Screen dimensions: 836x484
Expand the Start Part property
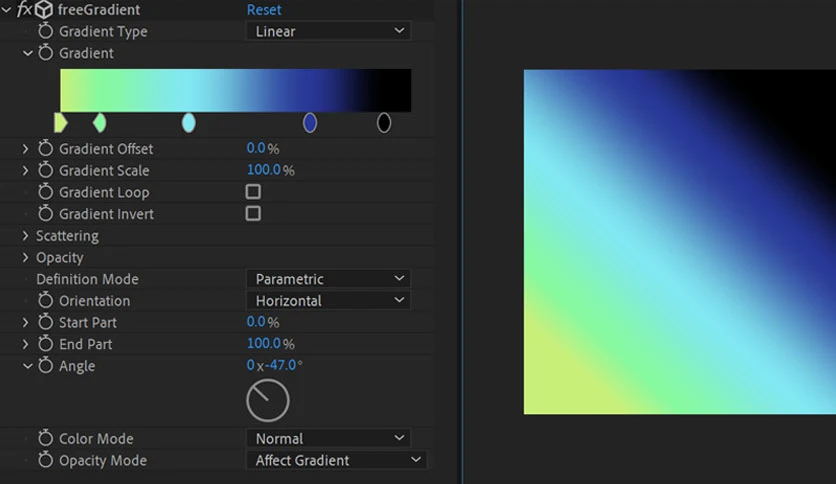25,322
